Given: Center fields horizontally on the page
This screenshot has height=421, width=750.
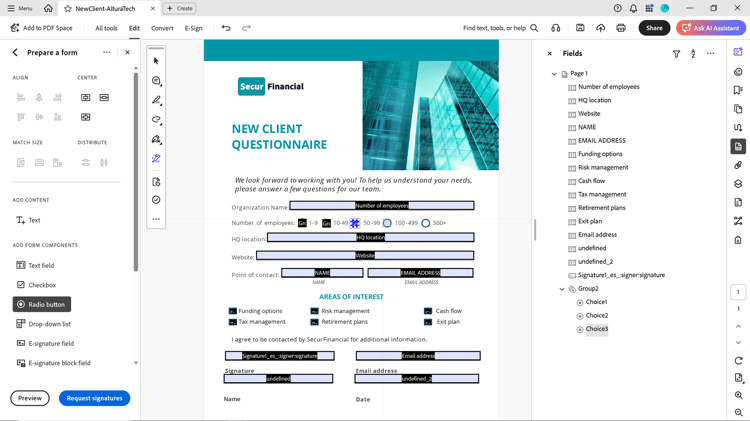Looking at the screenshot, I should [104, 98].
